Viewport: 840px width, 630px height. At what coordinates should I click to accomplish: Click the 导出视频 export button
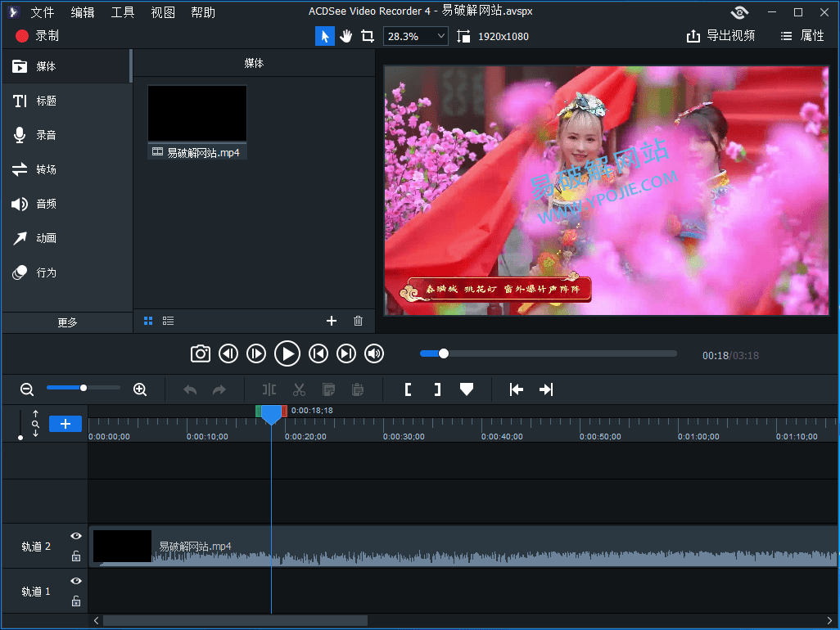[x=720, y=36]
